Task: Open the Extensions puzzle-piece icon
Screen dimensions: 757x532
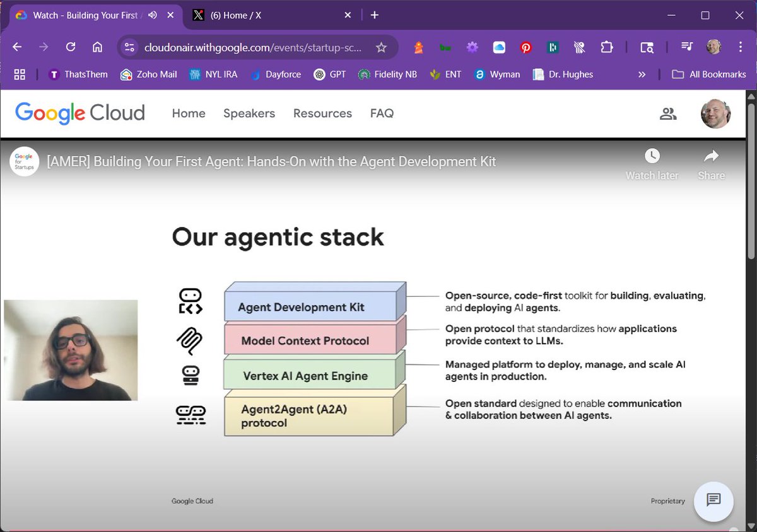Action: coord(606,47)
